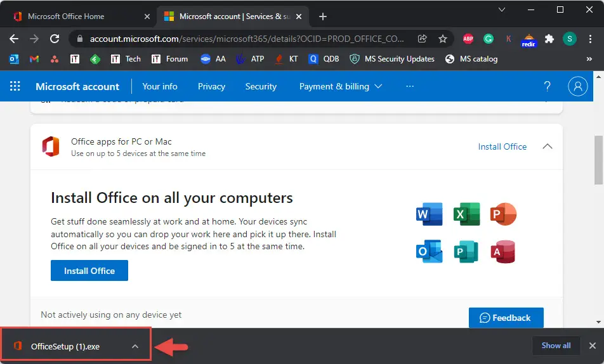
Task: Open the Extensions puzzle menu
Action: 549,39
